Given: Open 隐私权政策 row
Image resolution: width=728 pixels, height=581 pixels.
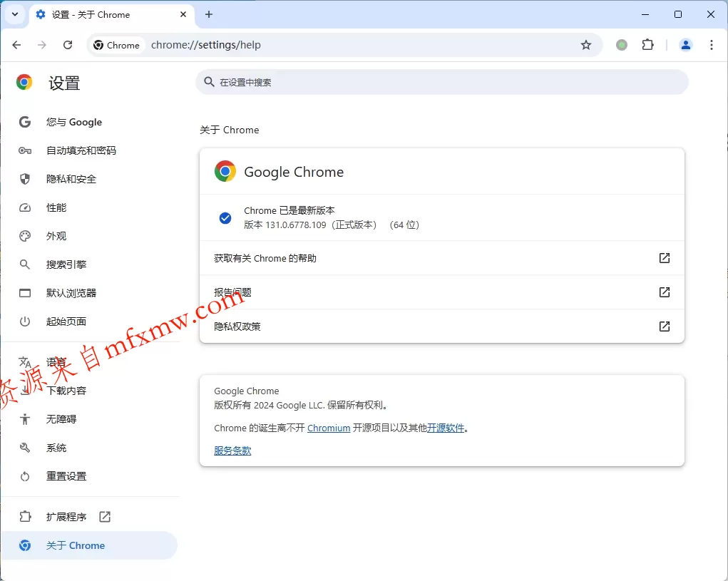Looking at the screenshot, I should (442, 327).
